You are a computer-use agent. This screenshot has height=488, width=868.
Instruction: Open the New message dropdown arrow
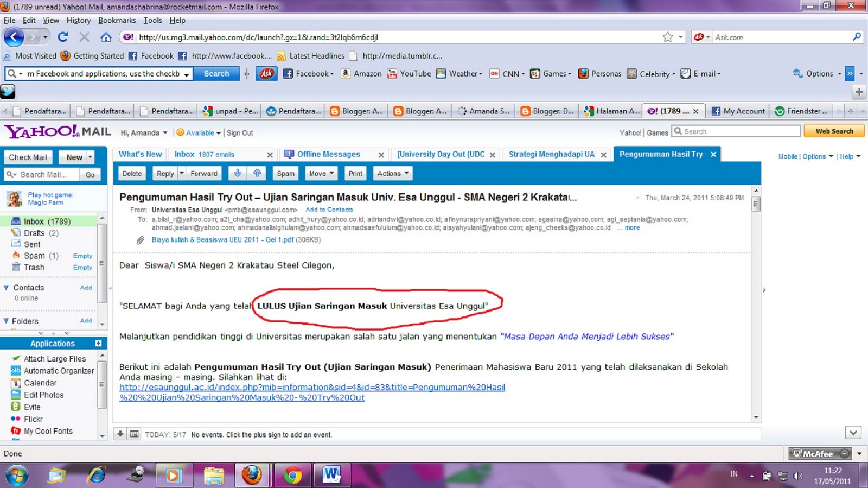(x=90, y=157)
